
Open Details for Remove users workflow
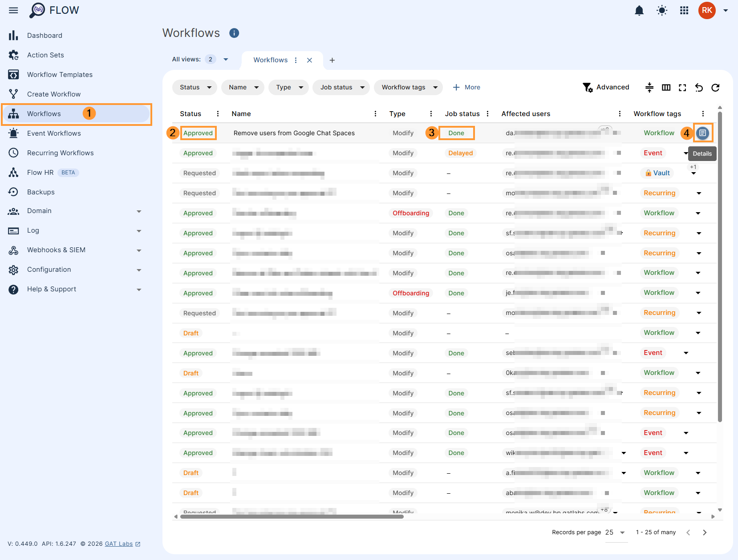click(x=702, y=133)
